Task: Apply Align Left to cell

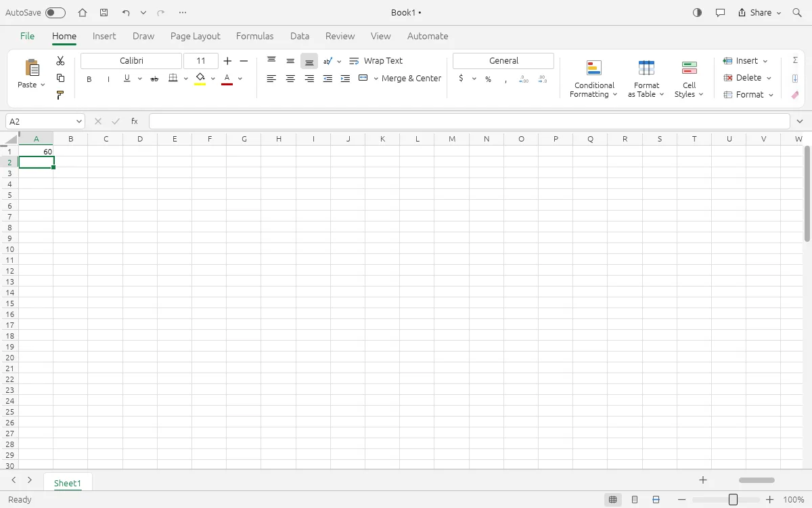Action: point(271,79)
